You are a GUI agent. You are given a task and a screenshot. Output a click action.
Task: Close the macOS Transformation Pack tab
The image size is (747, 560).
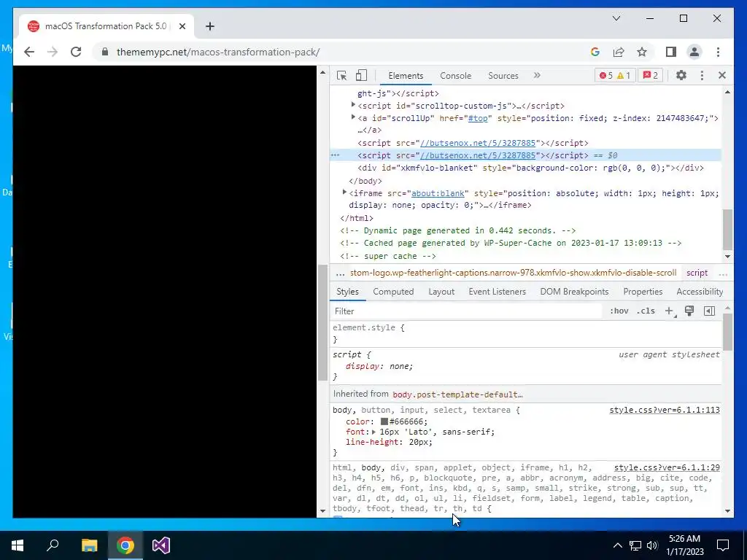click(182, 26)
